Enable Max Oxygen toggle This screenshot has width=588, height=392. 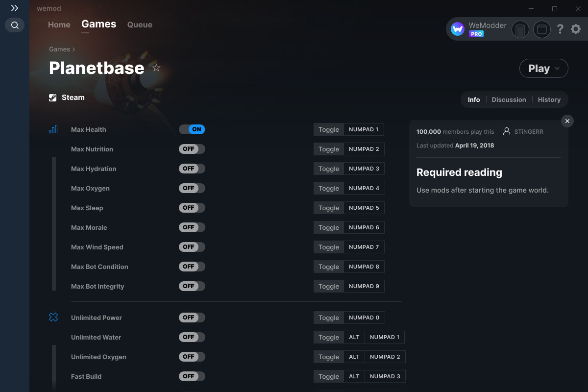pyautogui.click(x=192, y=188)
